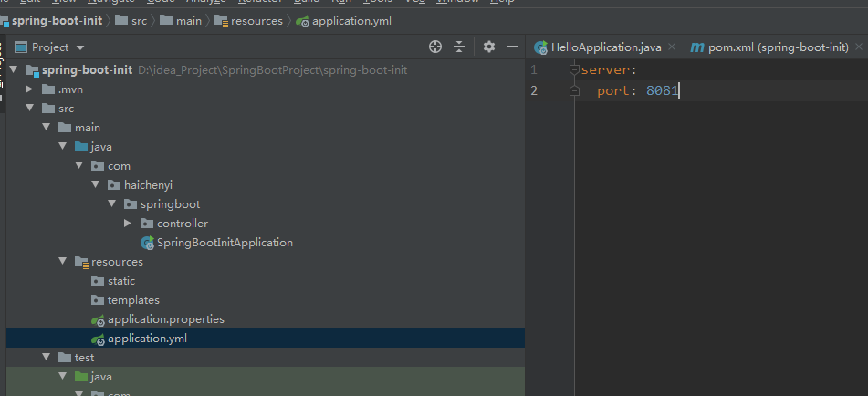Click the Maven icon on pom.xml tab
868x396 pixels.
coord(697,47)
